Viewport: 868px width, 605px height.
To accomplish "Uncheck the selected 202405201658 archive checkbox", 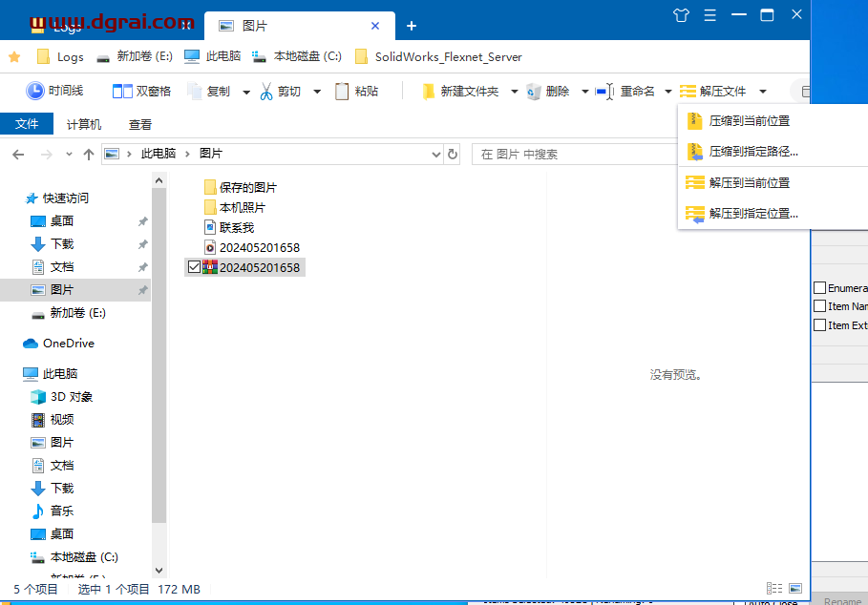I will (x=194, y=267).
